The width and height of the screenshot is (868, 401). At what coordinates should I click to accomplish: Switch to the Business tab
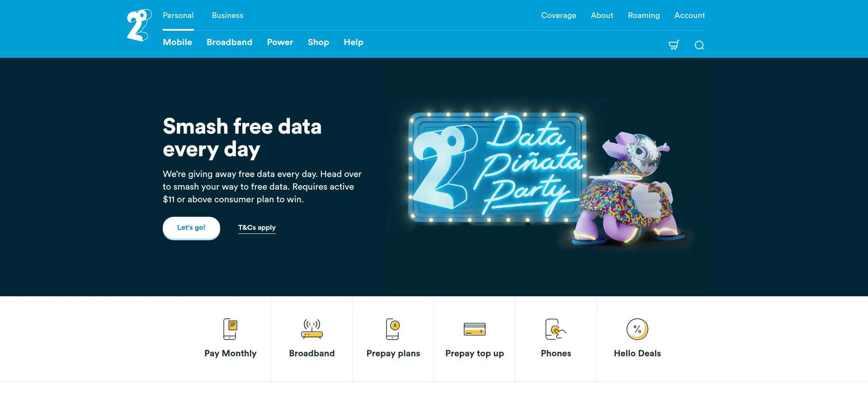(x=227, y=15)
